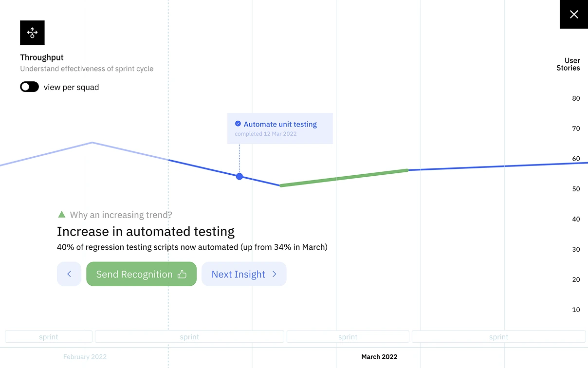588x368 pixels.
Task: Click the thumbs-up icon on Send Recognition
Action: [x=182, y=274]
